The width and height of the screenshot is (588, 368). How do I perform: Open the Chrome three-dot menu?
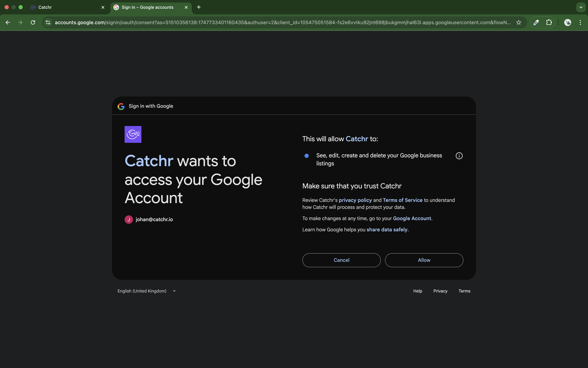pyautogui.click(x=580, y=22)
